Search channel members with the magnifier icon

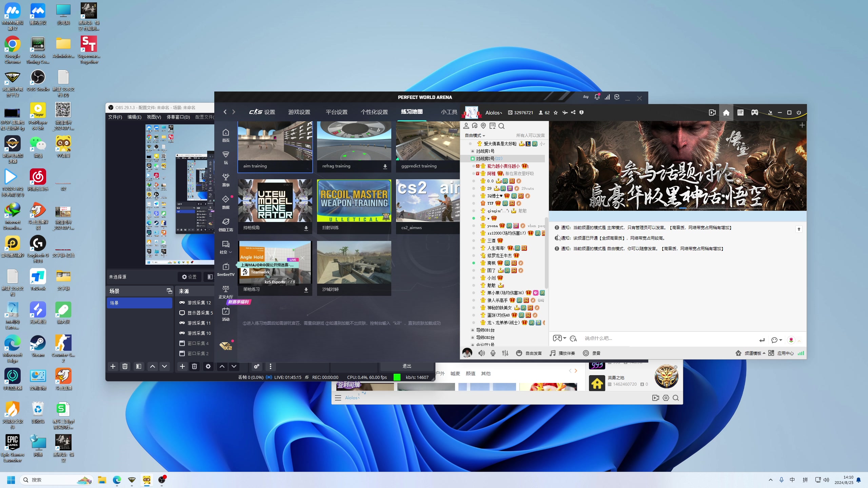pos(501,126)
